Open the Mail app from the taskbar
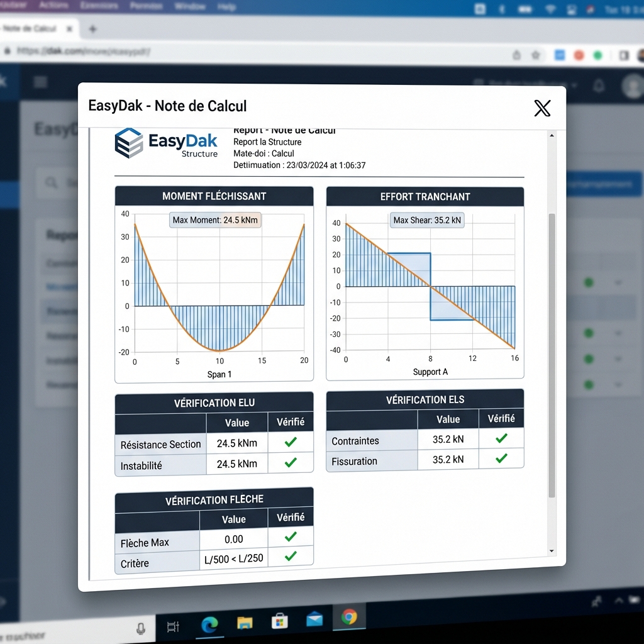Viewport: 644px width, 644px height. point(314,619)
